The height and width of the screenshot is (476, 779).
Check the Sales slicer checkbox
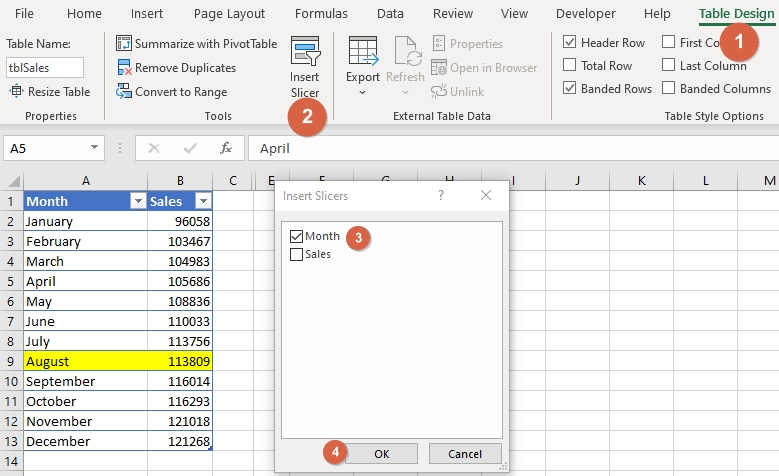(x=296, y=255)
